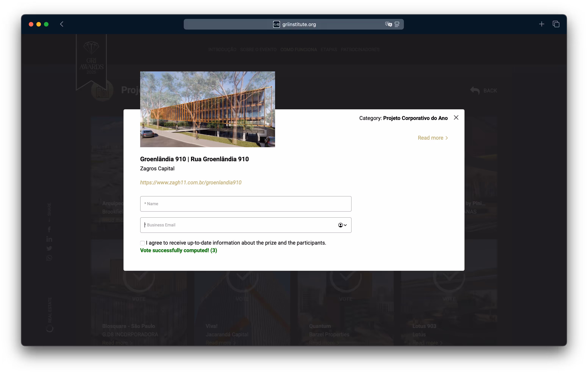Click Read more under Jacarandá Capital
The image size is (588, 374).
click(x=220, y=343)
